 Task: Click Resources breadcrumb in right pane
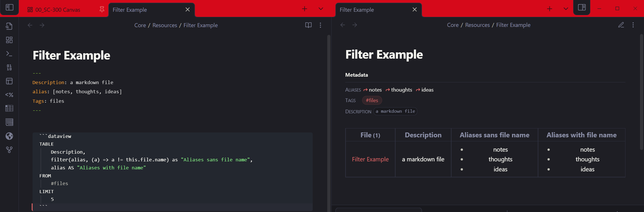tap(478, 25)
